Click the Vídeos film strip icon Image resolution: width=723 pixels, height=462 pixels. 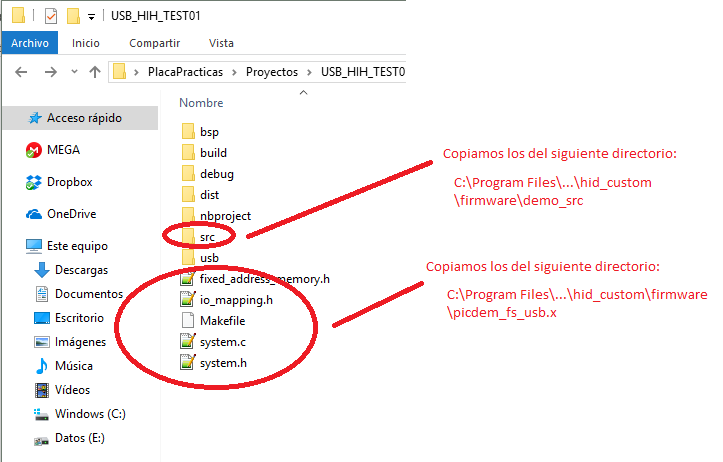pyautogui.click(x=42, y=390)
